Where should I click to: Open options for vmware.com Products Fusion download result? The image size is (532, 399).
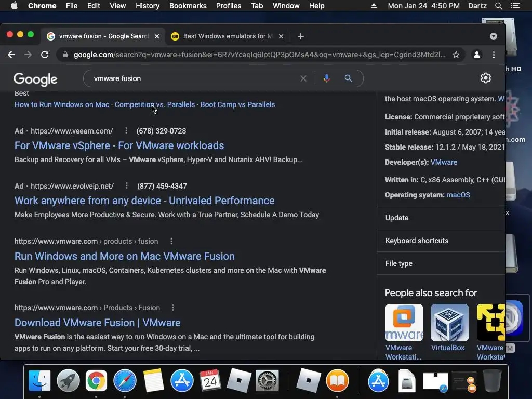173,308
